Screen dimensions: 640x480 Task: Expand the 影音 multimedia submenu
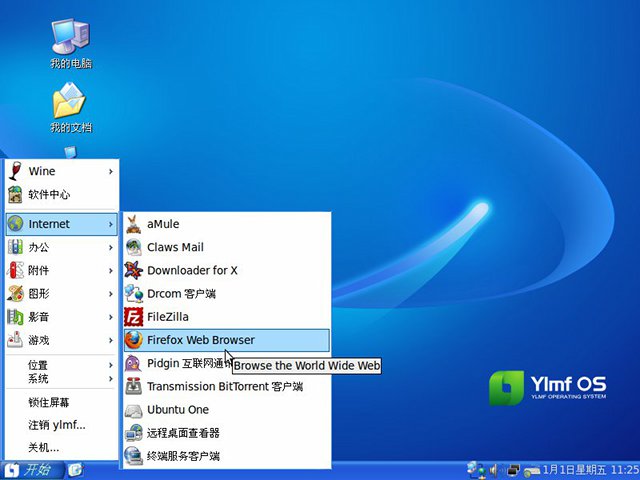click(x=62, y=317)
